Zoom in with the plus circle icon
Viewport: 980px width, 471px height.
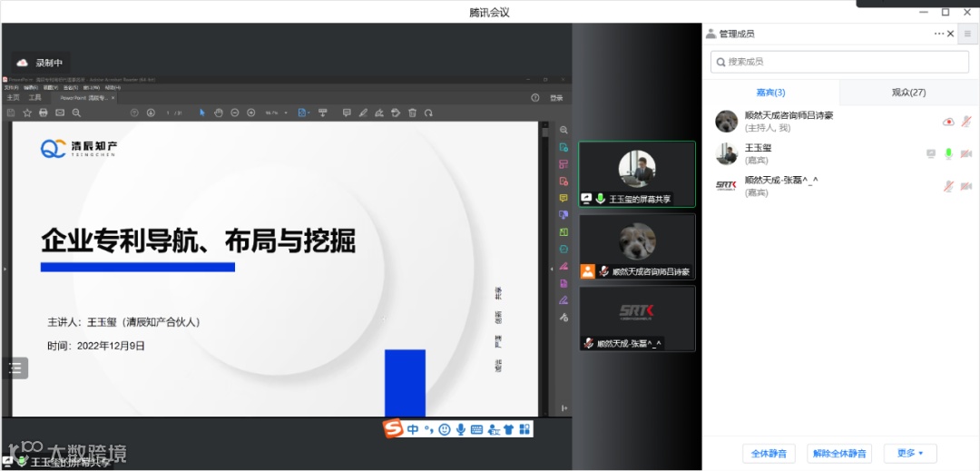[x=250, y=113]
